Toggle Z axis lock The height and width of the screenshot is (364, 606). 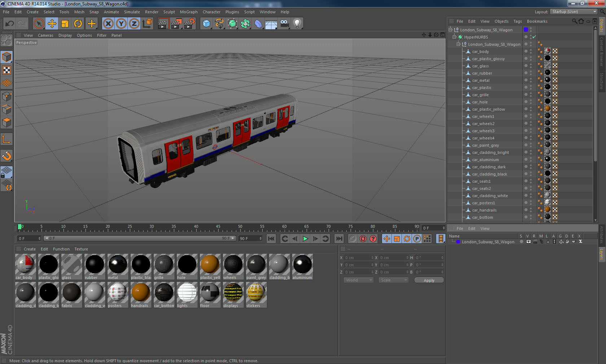tap(134, 24)
